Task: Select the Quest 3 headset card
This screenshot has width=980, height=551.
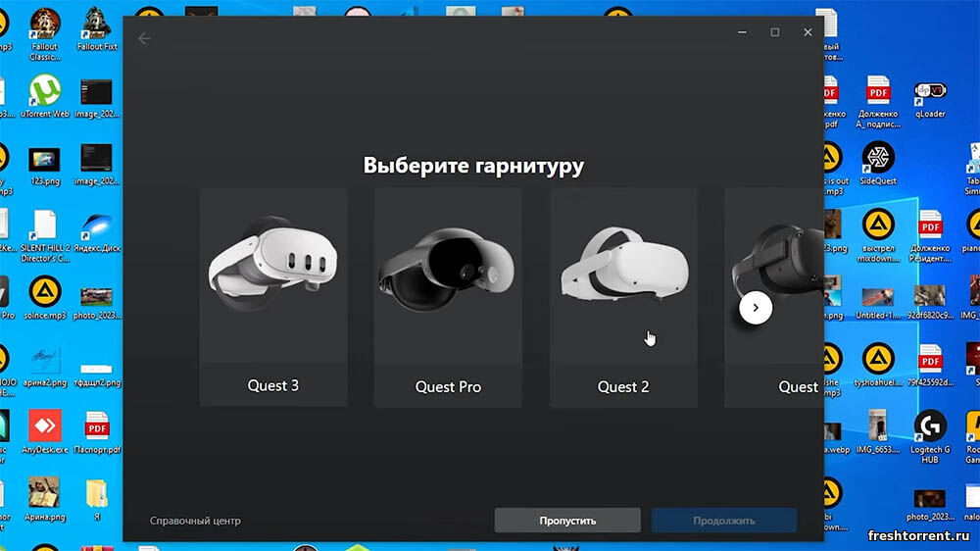Action: (273, 297)
